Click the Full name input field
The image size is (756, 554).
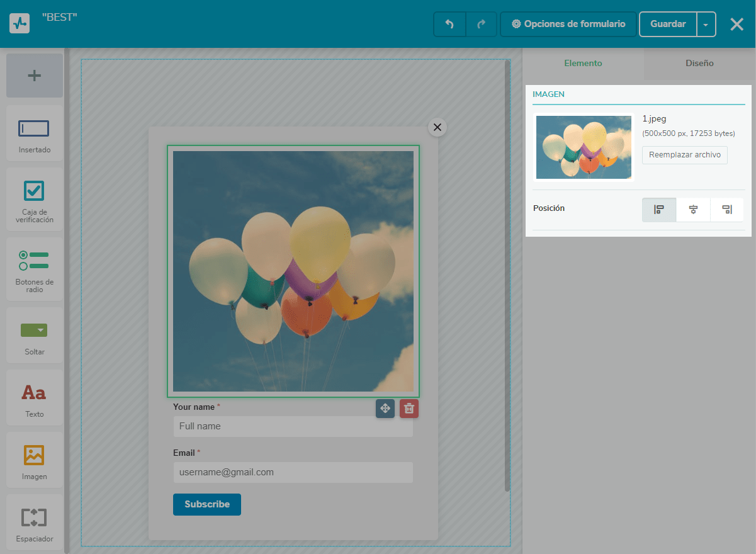(x=293, y=426)
